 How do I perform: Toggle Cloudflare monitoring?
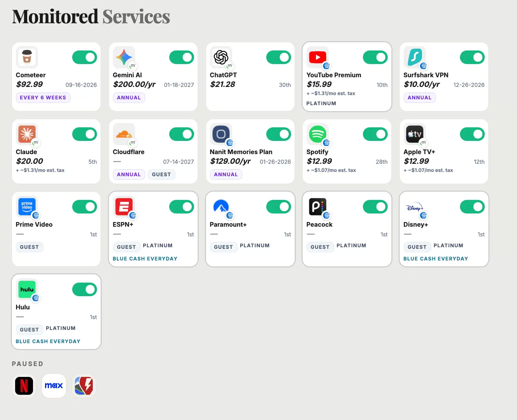tap(182, 134)
